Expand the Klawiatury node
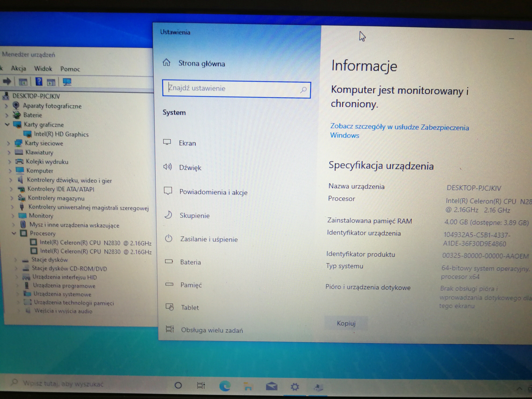 pyautogui.click(x=9, y=152)
